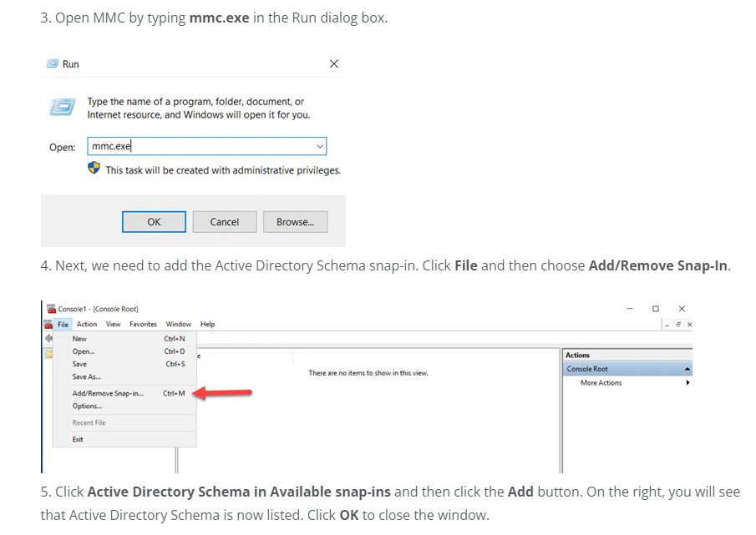Collapse the Console Root actions section
This screenshot has height=535, width=756.
click(x=687, y=369)
